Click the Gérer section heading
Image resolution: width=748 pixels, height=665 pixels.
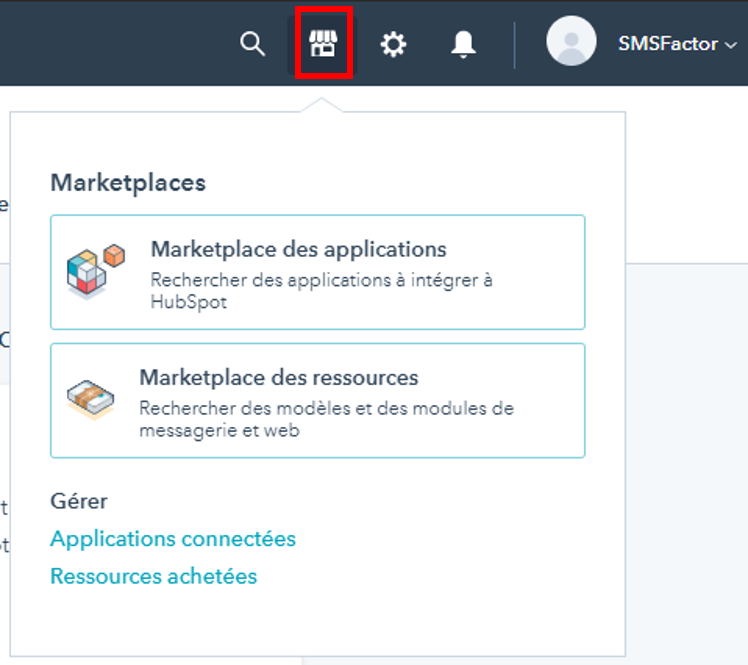pyautogui.click(x=79, y=501)
